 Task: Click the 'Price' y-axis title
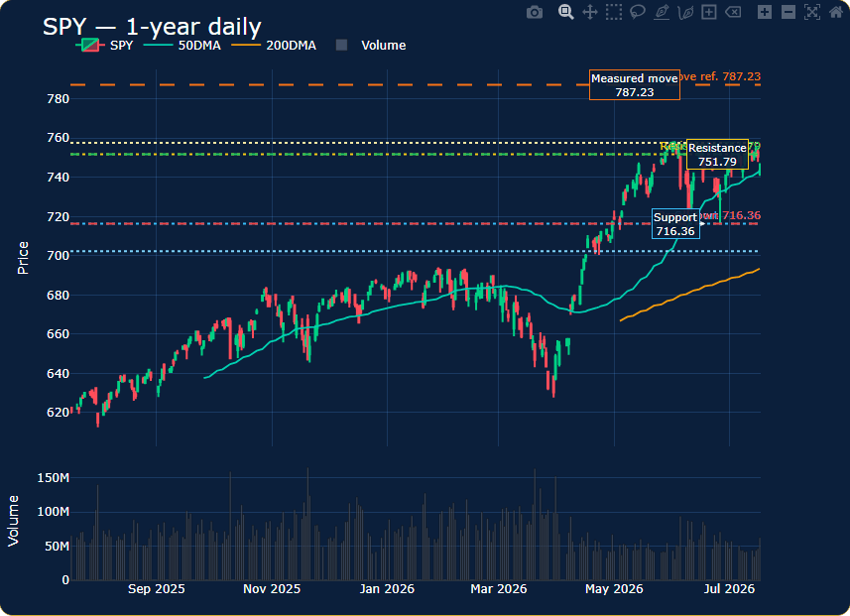(23, 258)
